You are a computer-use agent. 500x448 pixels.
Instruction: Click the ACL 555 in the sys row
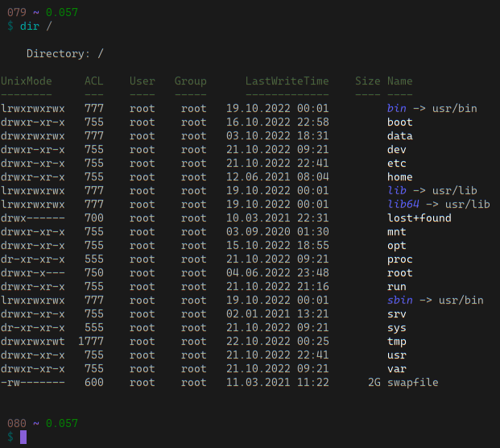tap(94, 328)
